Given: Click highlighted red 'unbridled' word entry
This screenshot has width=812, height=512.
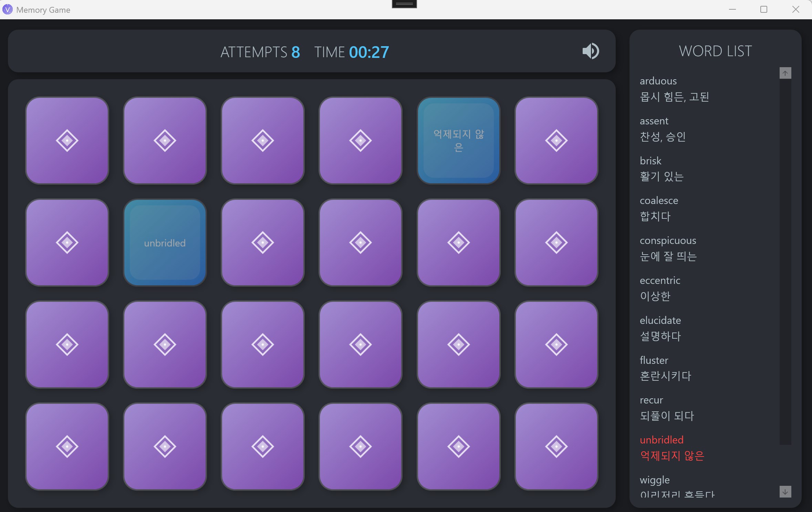Looking at the screenshot, I should tap(662, 440).
